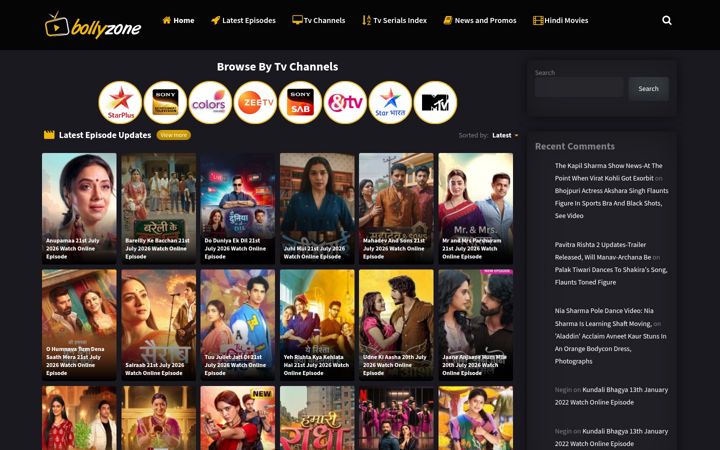Screen dimensions: 720x450
Task: Select the MTV channel icon
Action: coord(435,102)
